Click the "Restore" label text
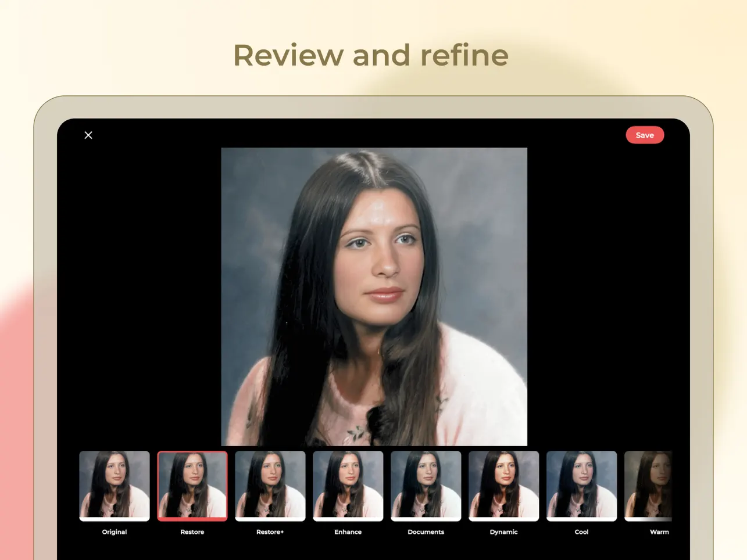The height and width of the screenshot is (560, 747). click(192, 532)
